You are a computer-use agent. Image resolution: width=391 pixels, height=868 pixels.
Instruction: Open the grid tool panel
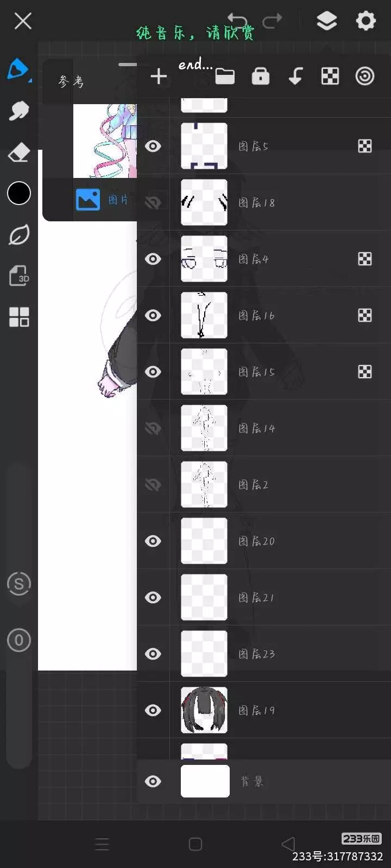(19, 317)
